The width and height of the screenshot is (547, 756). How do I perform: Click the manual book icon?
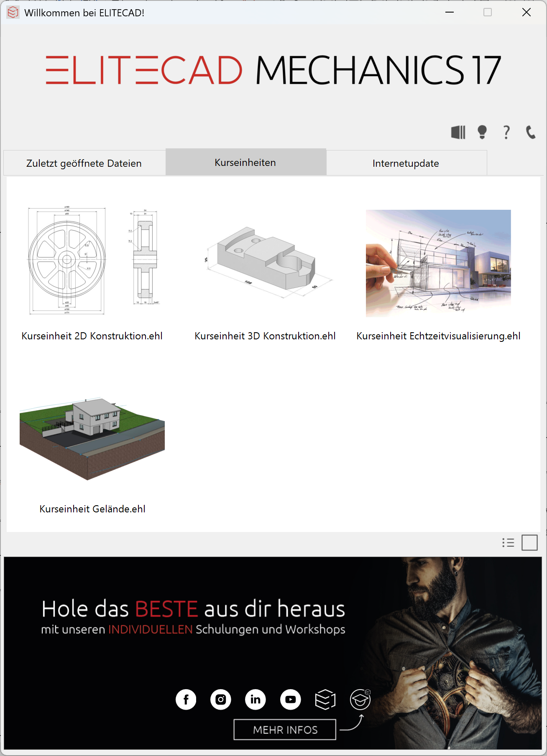pyautogui.click(x=458, y=132)
